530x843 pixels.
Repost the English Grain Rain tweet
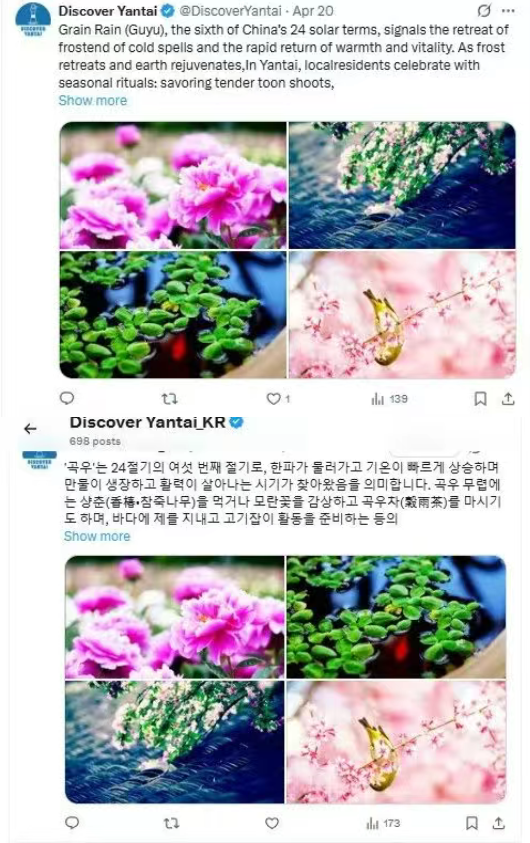169,399
